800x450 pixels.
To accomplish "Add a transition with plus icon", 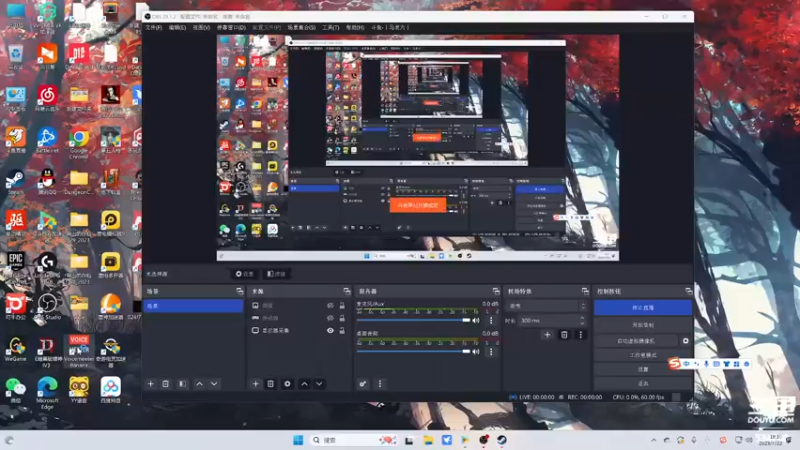I will tap(547, 335).
